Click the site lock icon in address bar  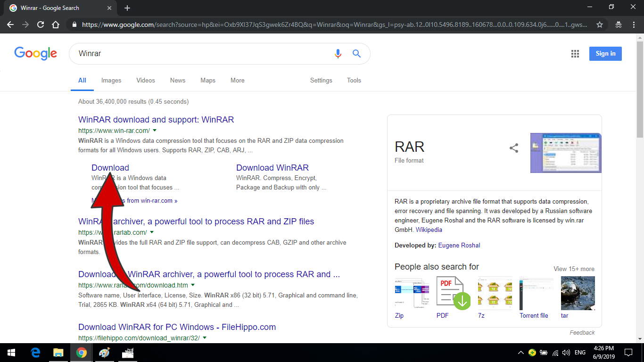(x=74, y=25)
